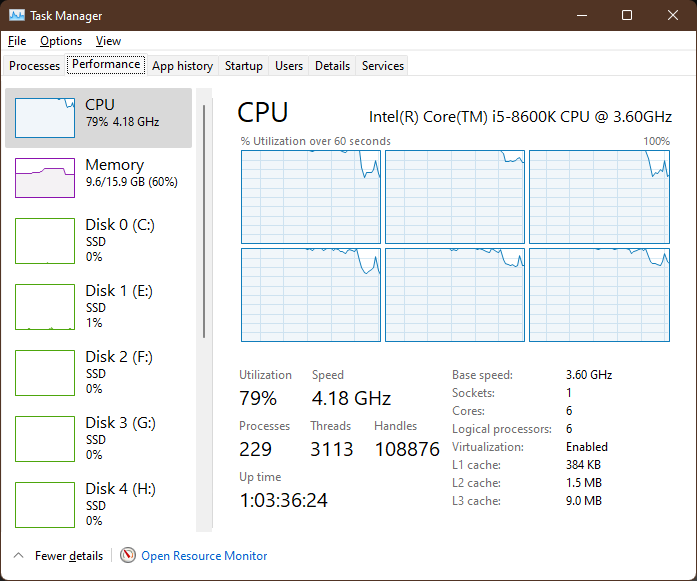Click the 229 processes count
This screenshot has width=697, height=581.
coord(255,449)
